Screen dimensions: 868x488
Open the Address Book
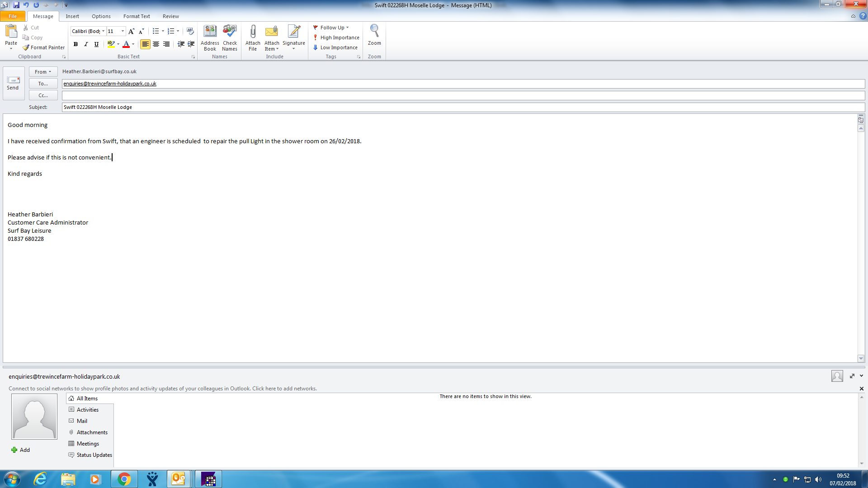click(210, 37)
